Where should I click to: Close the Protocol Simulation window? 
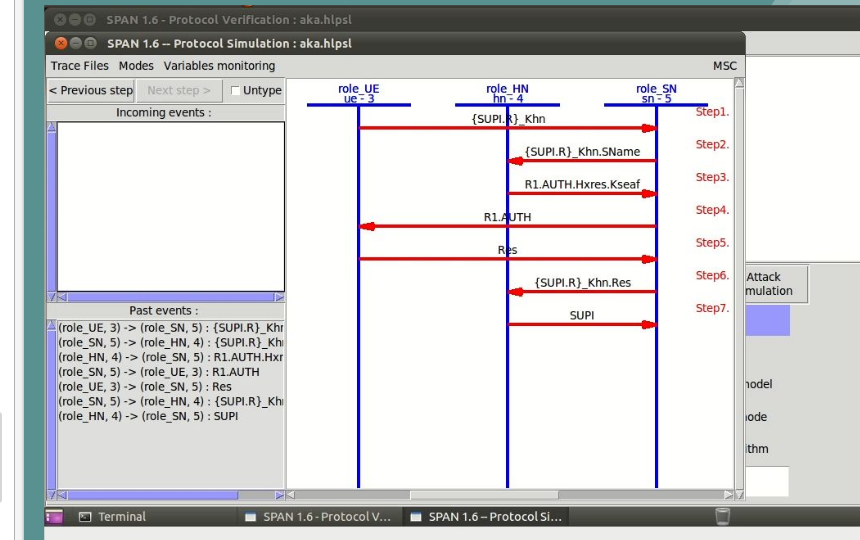coord(61,43)
